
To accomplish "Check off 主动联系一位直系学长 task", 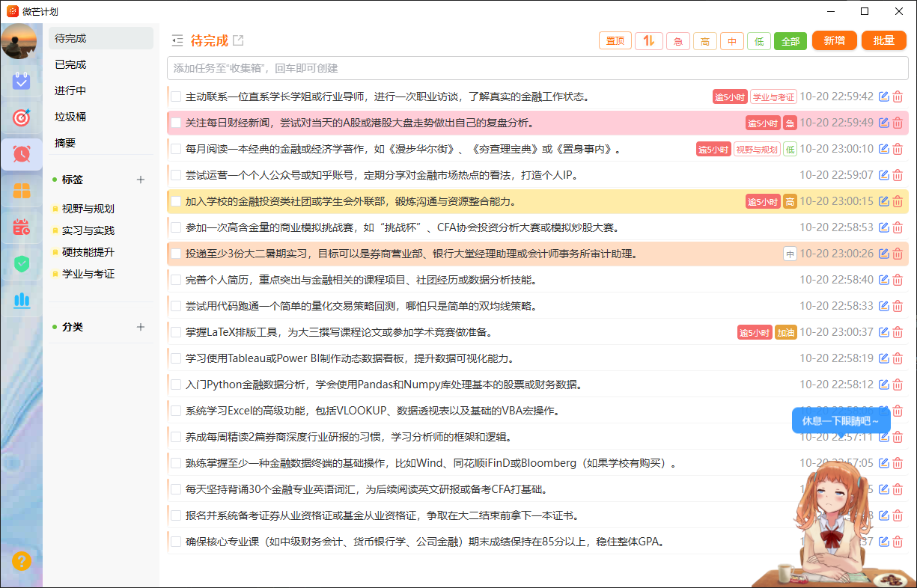I will click(x=176, y=97).
